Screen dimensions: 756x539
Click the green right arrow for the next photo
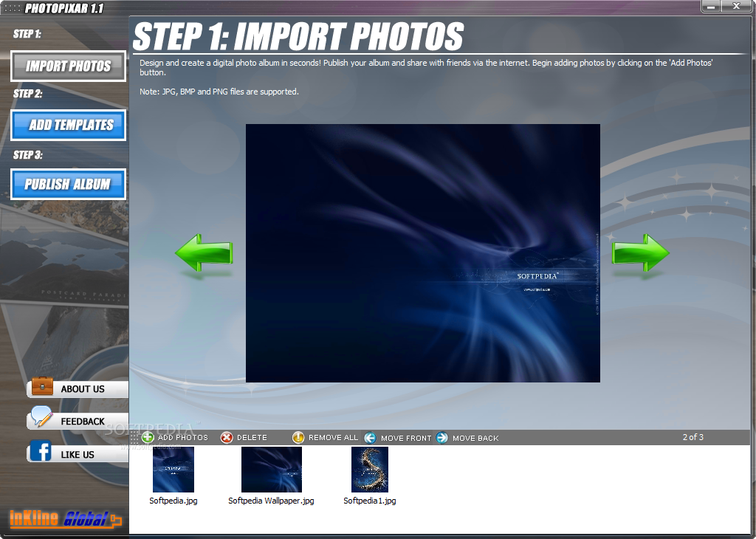(x=641, y=253)
